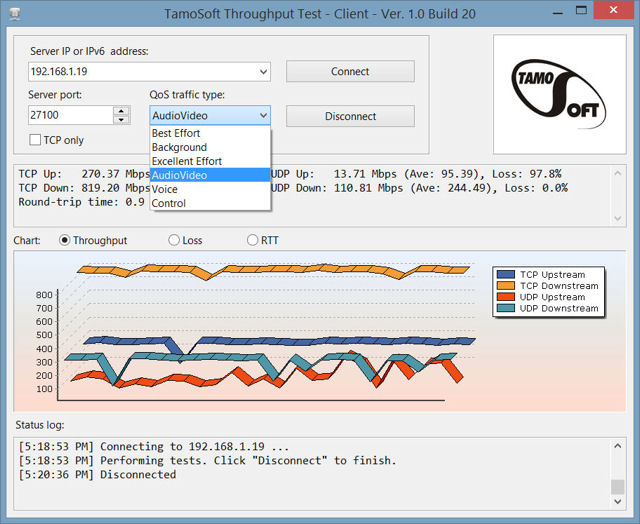The image size is (640, 524).
Task: Open the server IP address dropdown arrow
Action: pyautogui.click(x=263, y=72)
